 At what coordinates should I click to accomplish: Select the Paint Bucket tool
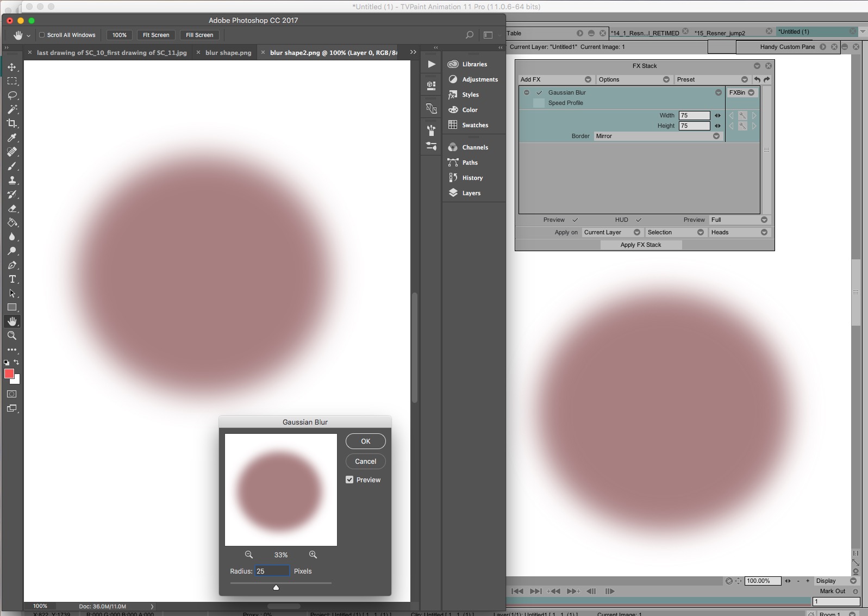click(x=12, y=222)
